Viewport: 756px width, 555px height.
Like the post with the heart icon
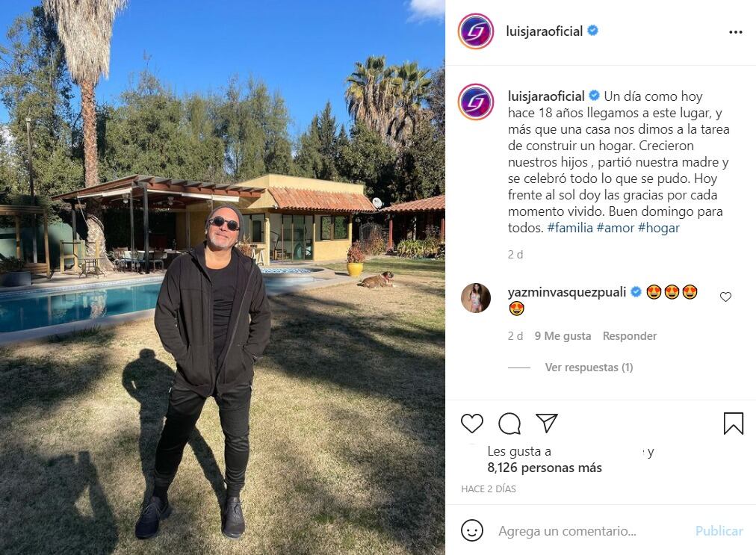point(471,424)
